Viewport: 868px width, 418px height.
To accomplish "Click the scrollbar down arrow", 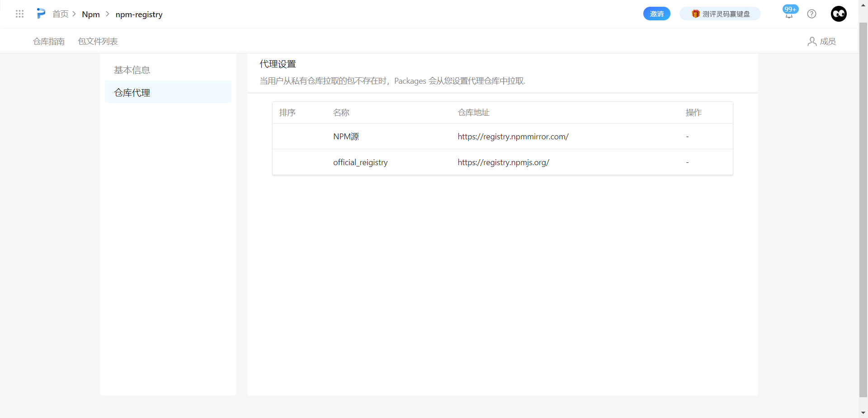I will [x=863, y=413].
